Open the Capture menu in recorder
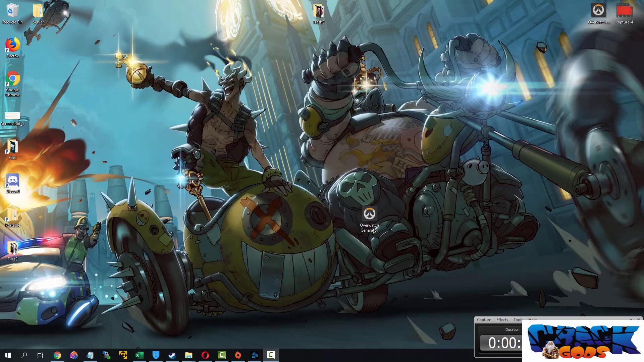 [484, 320]
